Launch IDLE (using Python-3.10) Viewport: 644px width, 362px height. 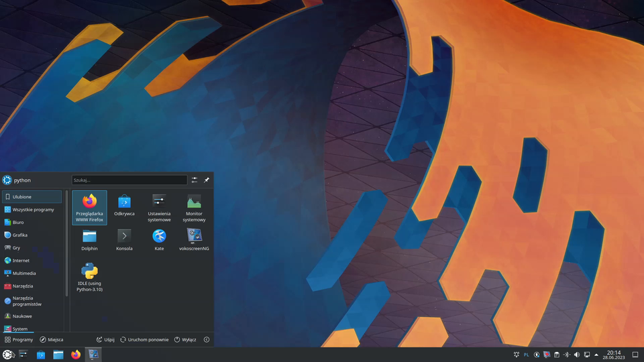[x=89, y=278]
